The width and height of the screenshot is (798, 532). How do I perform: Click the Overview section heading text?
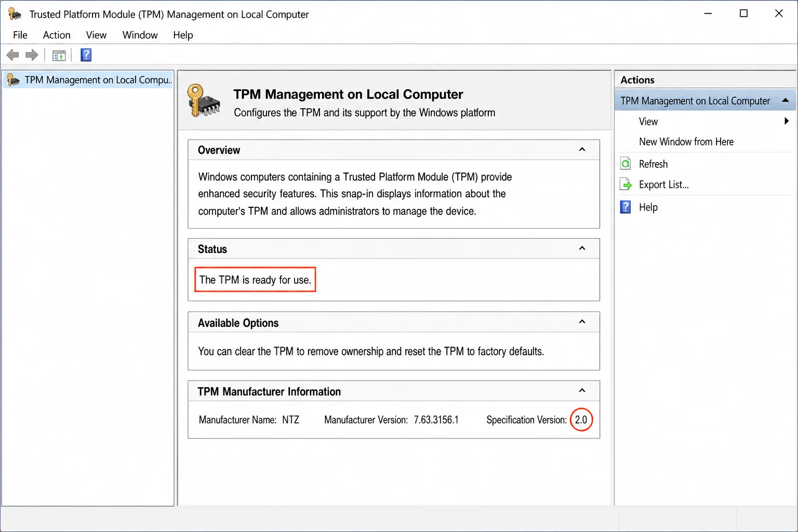tap(219, 150)
